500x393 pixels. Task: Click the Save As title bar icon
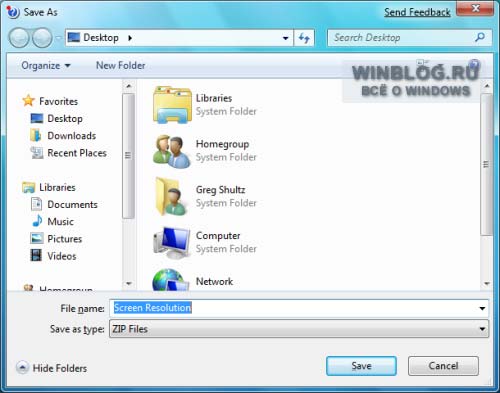13,12
